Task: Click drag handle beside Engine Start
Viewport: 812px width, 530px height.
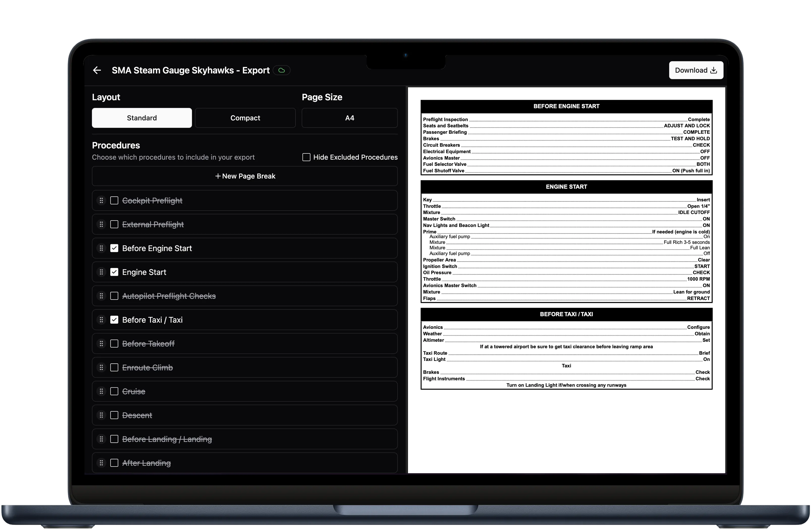Action: [x=101, y=272]
